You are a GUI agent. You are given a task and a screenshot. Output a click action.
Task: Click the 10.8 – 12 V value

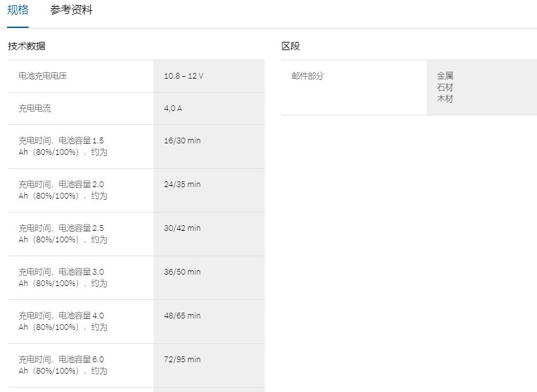[x=183, y=75]
